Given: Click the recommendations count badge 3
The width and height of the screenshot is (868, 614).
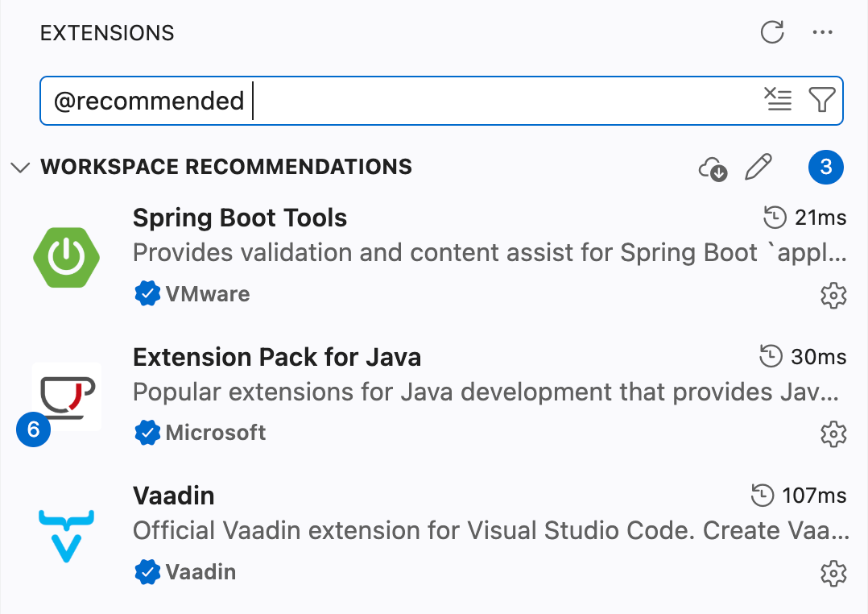Looking at the screenshot, I should pyautogui.click(x=826, y=167).
